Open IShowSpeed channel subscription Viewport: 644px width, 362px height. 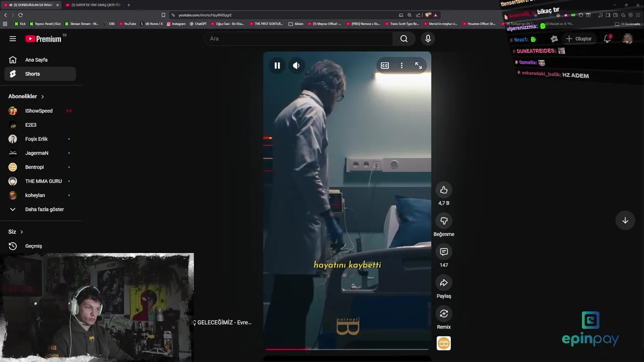point(40,111)
